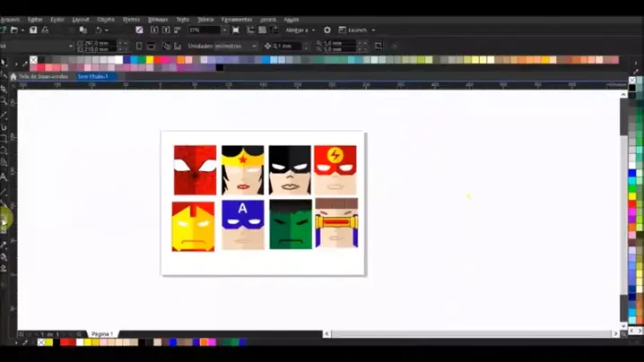Click the Open folder icon in toolbar
The image size is (644, 362).
pos(14,30)
